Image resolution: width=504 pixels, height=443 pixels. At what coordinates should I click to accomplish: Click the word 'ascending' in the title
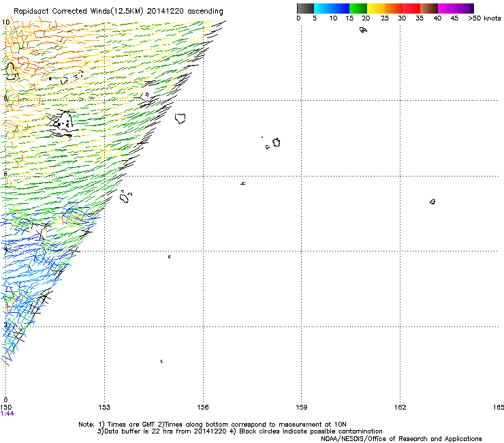[x=206, y=12]
